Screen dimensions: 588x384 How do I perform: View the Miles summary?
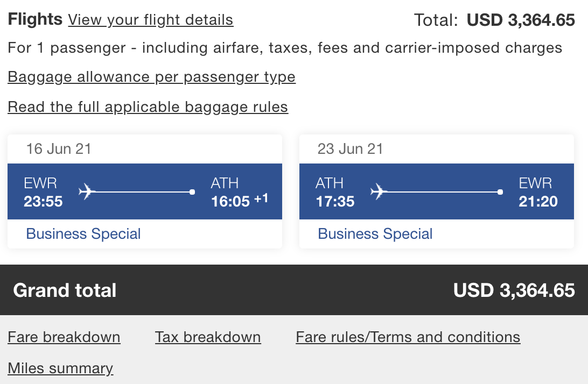[x=60, y=368]
